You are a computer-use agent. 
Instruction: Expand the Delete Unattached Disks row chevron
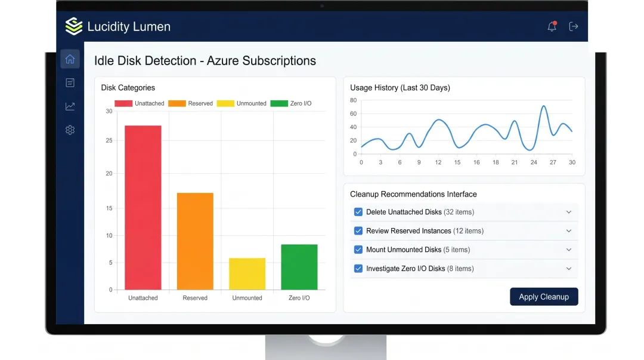pos(569,212)
